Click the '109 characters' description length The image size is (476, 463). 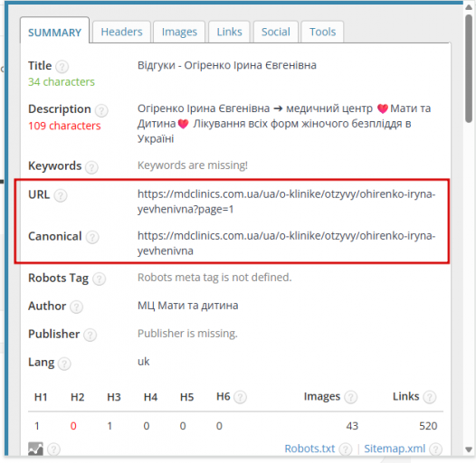[64, 126]
